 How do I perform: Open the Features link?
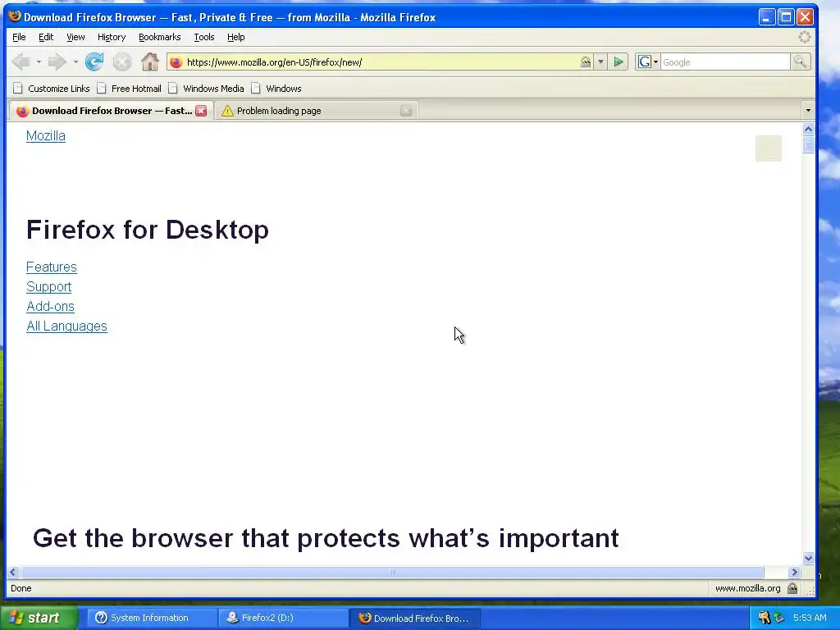point(52,267)
